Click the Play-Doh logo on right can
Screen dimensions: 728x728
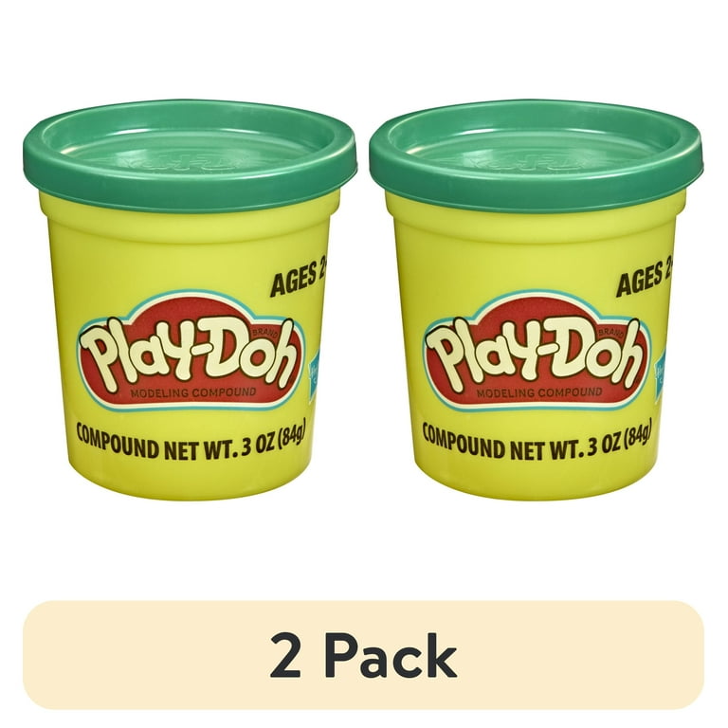coord(537,351)
